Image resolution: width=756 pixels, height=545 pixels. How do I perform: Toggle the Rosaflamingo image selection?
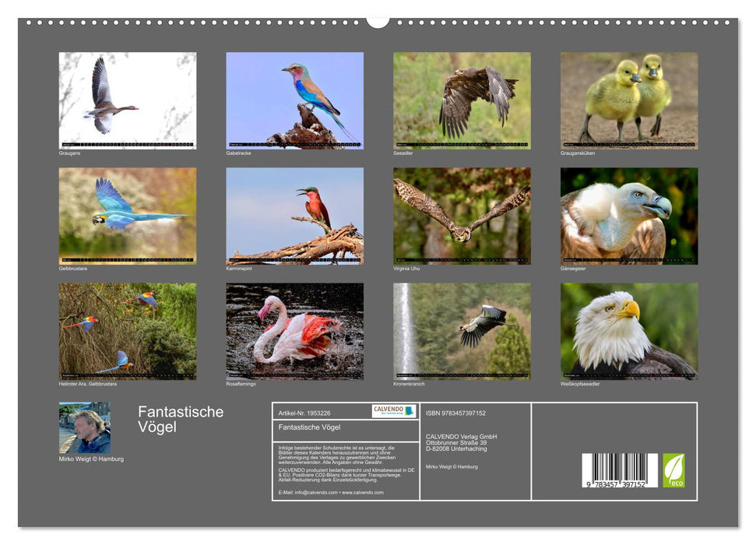tap(297, 333)
